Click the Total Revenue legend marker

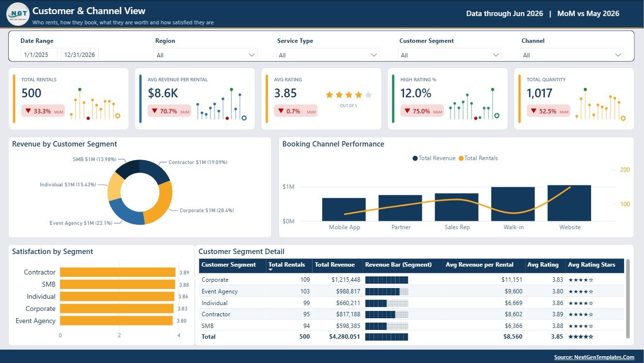click(x=415, y=158)
